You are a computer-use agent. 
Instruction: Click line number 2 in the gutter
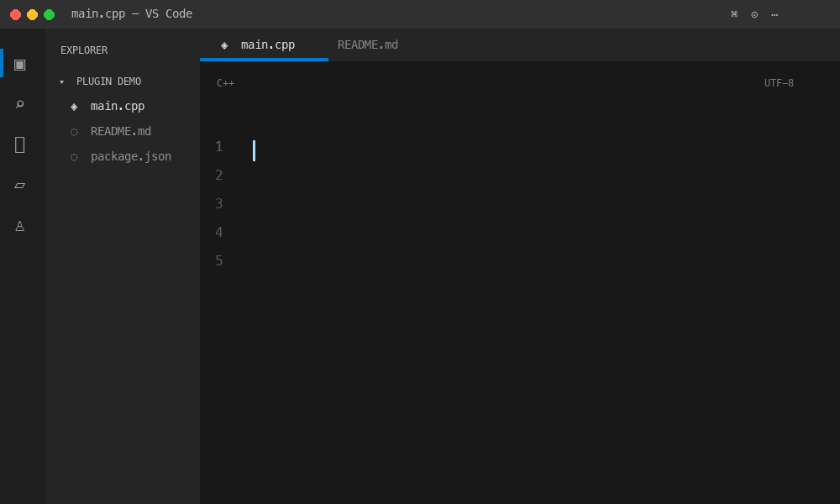pyautogui.click(x=218, y=176)
